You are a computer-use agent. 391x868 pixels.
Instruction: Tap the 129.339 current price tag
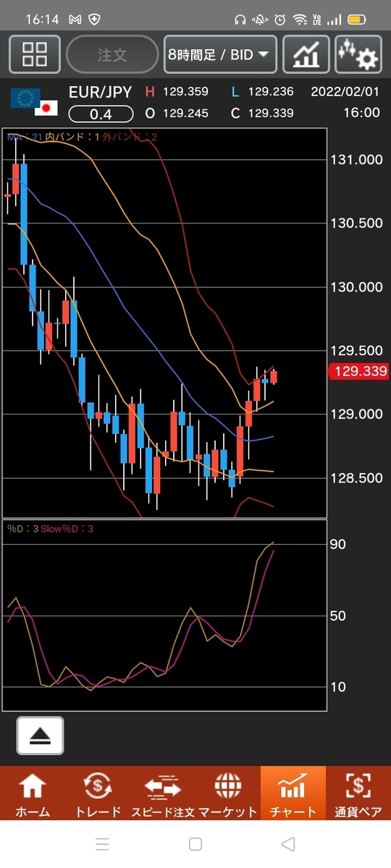tap(358, 372)
